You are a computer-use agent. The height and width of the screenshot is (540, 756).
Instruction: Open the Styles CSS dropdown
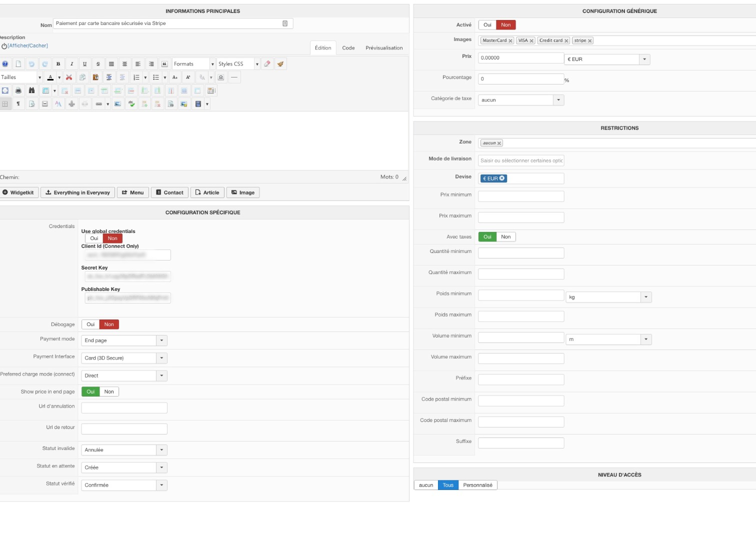pos(238,64)
